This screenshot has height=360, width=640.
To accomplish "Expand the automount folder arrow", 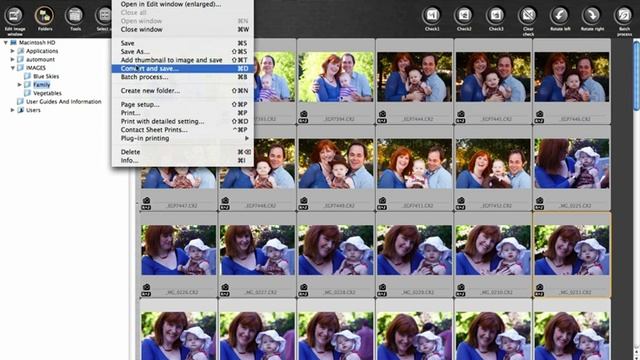I will pyautogui.click(x=13, y=60).
